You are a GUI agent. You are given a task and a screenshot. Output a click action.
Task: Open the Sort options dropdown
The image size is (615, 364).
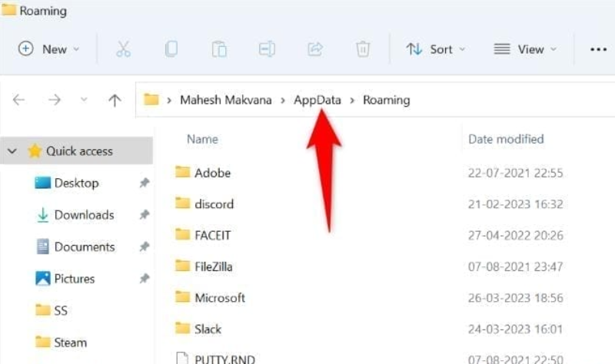tap(435, 49)
